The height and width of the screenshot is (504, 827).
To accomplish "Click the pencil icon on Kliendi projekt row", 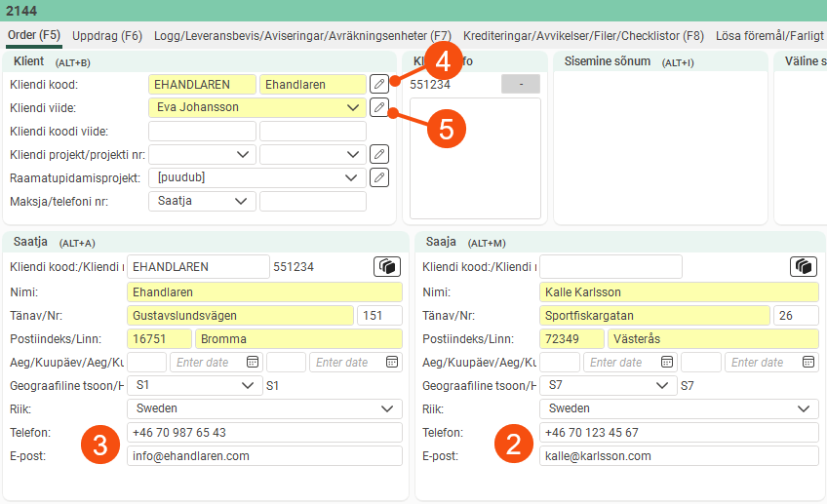I will 379,154.
